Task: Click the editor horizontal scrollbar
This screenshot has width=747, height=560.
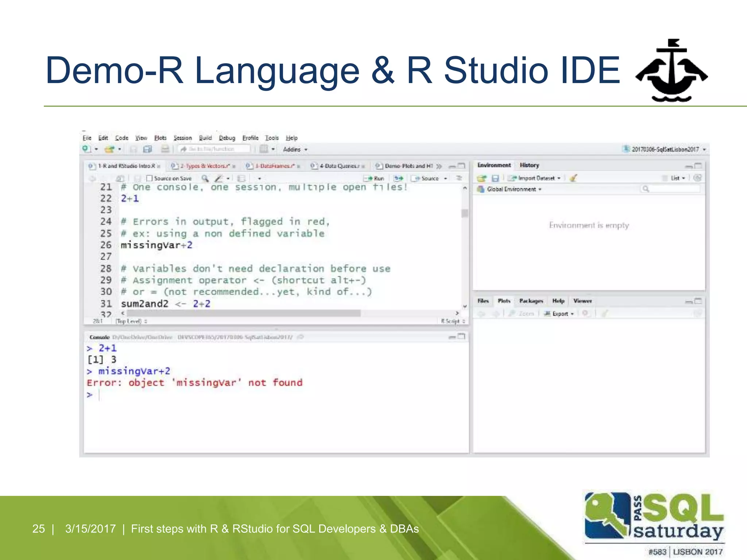Action: pos(244,313)
